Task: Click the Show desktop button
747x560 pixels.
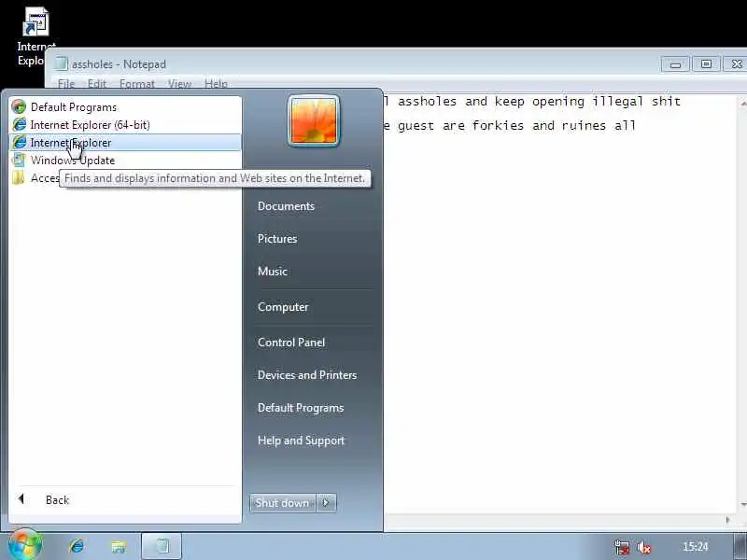Action: [740, 546]
